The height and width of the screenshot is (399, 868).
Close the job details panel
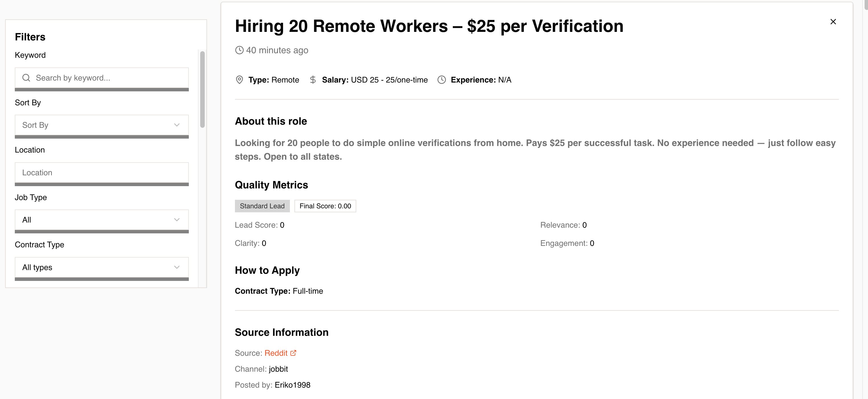tap(833, 22)
